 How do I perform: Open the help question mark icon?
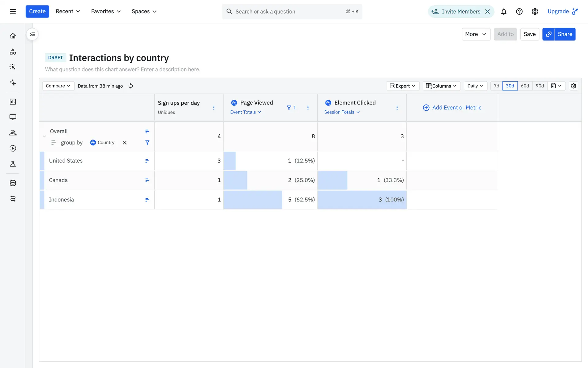(519, 12)
